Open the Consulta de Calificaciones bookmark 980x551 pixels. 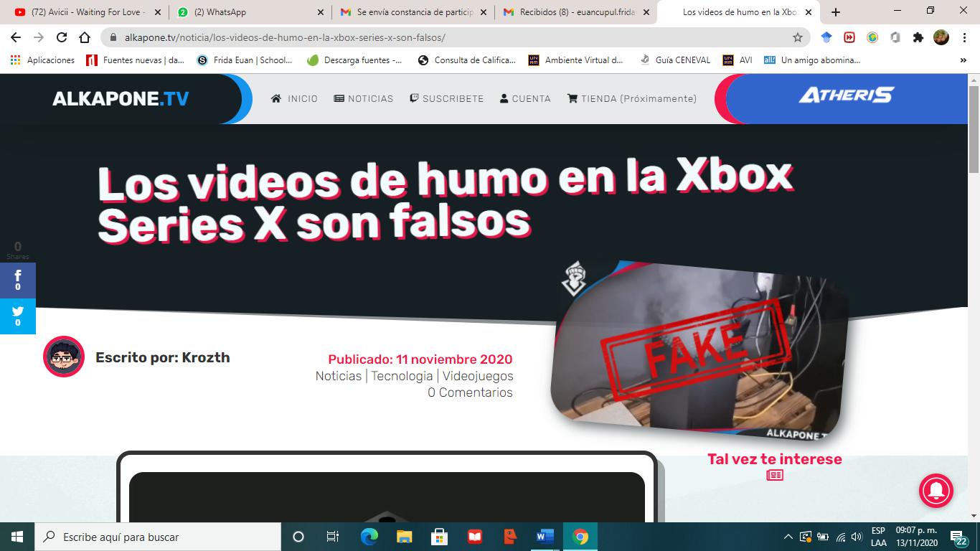466,60
